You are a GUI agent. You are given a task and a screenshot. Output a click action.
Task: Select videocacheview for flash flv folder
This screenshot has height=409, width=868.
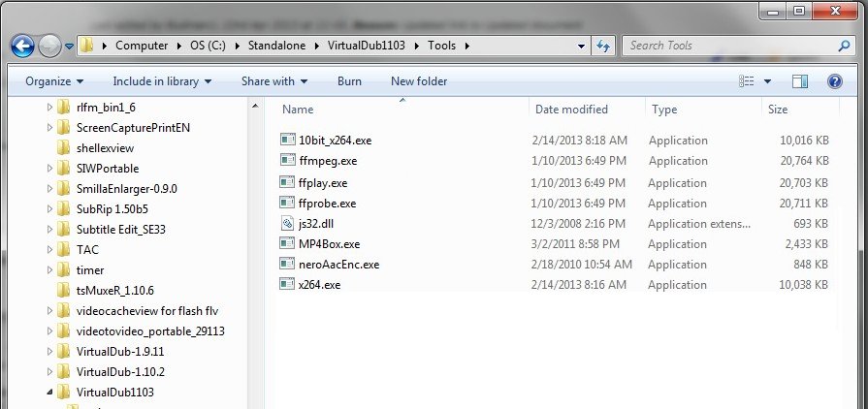coord(147,311)
